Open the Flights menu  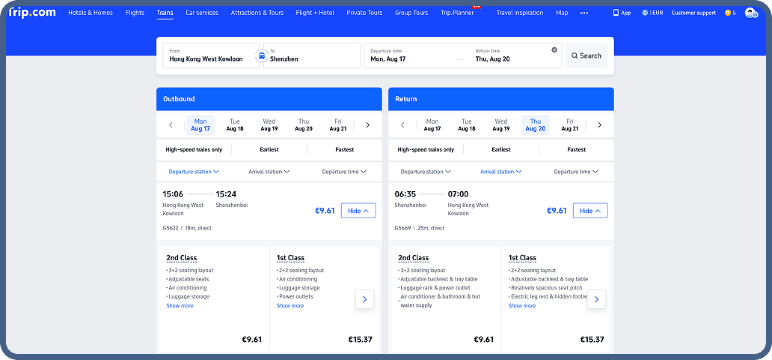(x=135, y=13)
